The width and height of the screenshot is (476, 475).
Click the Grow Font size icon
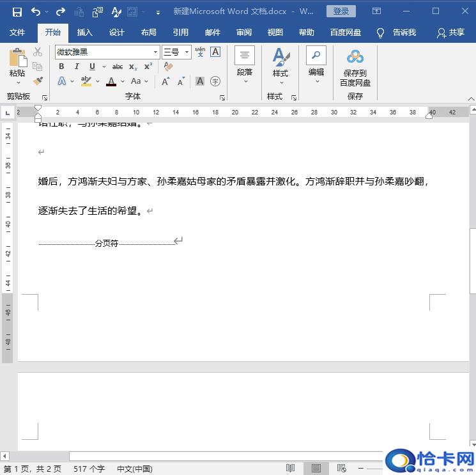pos(165,81)
